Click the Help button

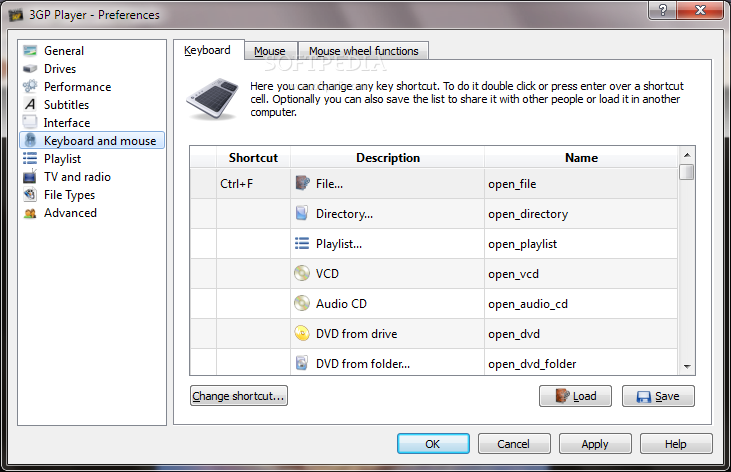676,444
